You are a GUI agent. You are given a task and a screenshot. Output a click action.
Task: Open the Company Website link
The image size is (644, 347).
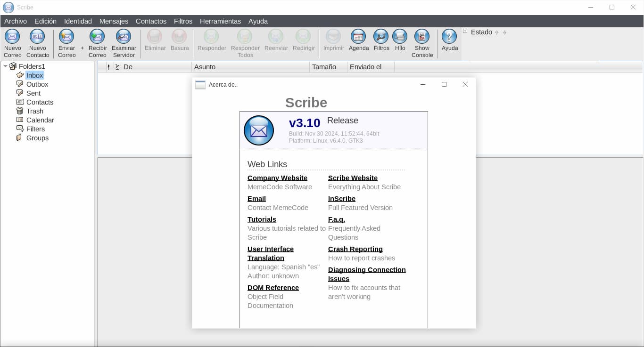point(277,178)
